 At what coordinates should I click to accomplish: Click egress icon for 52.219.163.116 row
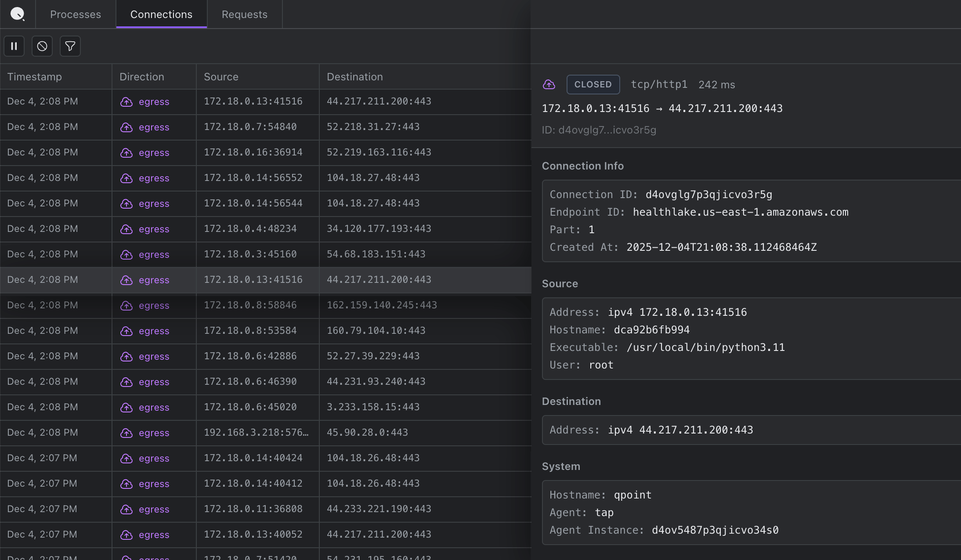pyautogui.click(x=126, y=153)
